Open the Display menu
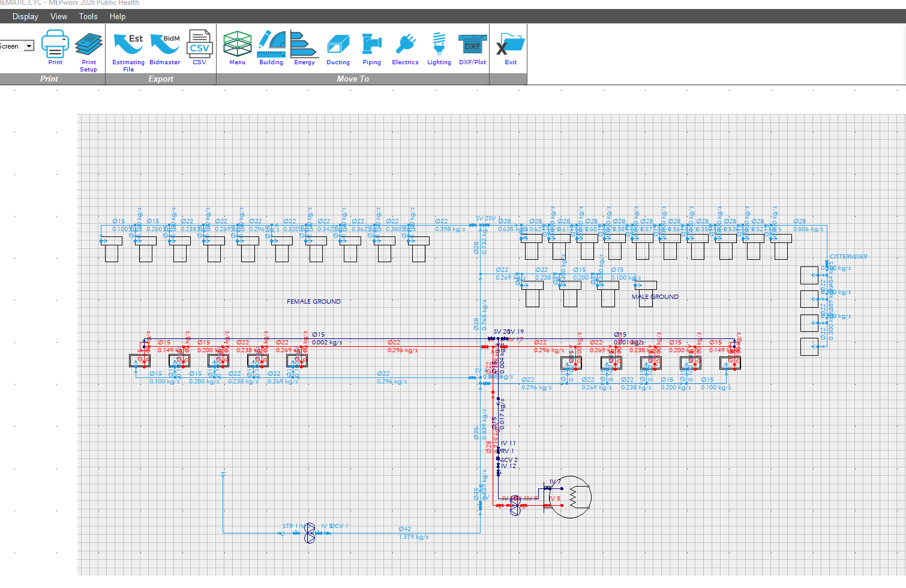The image size is (906, 588). 25,16
